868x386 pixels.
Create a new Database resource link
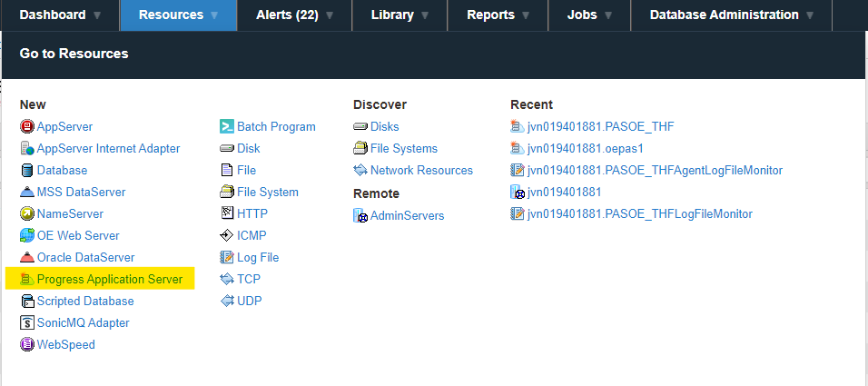(x=62, y=171)
